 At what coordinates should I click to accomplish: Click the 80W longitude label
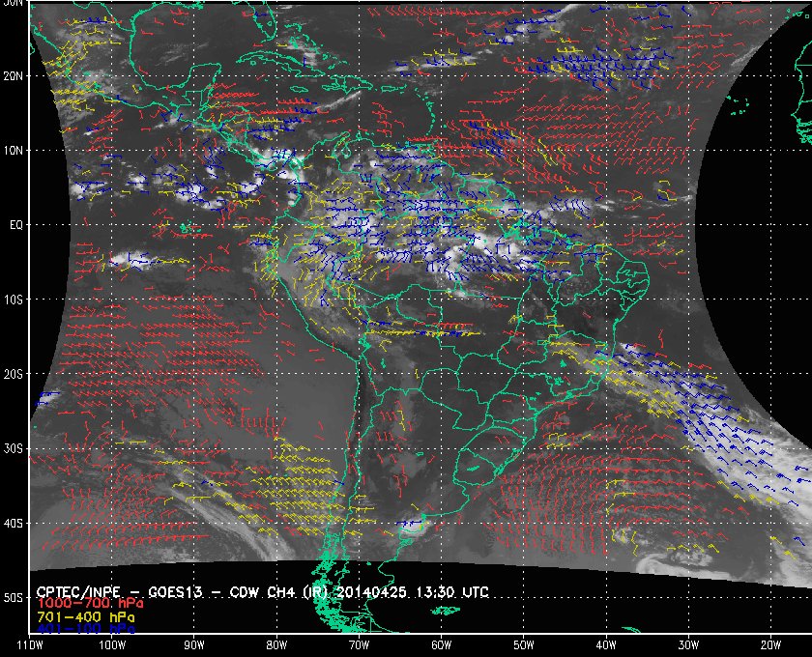click(276, 645)
